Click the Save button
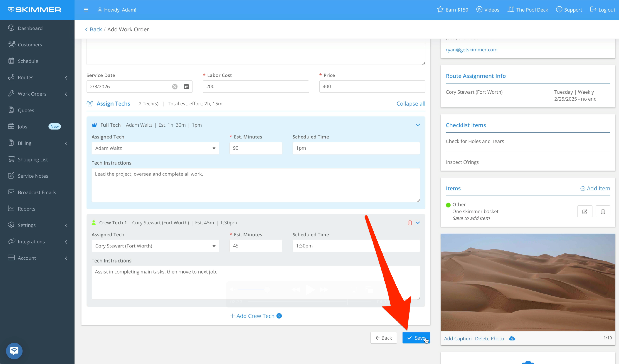The image size is (619, 364). coord(416,338)
